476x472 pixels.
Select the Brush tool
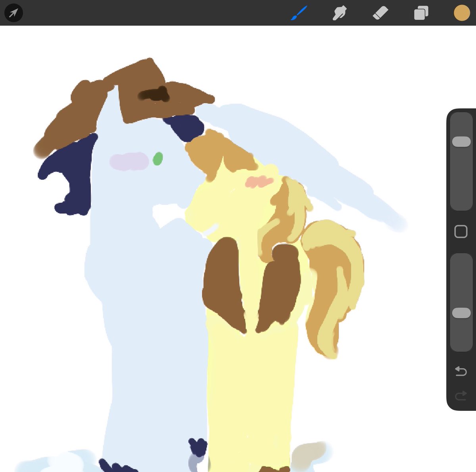[299, 13]
